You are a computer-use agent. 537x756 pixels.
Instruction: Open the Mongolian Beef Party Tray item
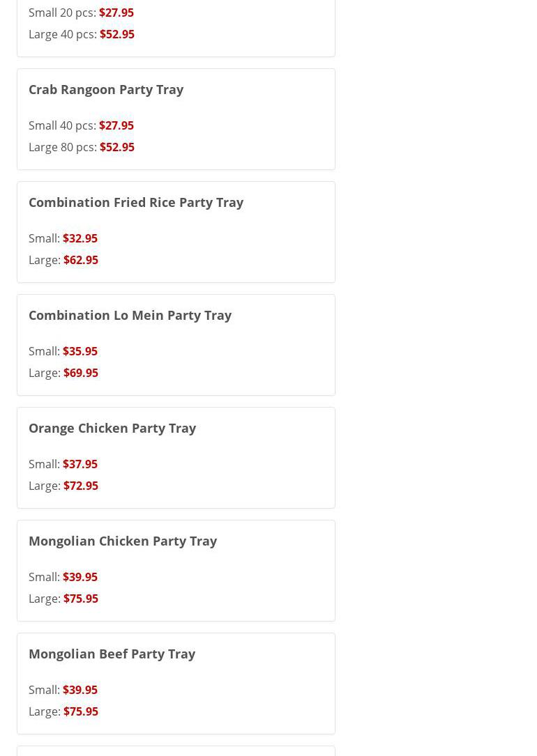click(x=112, y=654)
